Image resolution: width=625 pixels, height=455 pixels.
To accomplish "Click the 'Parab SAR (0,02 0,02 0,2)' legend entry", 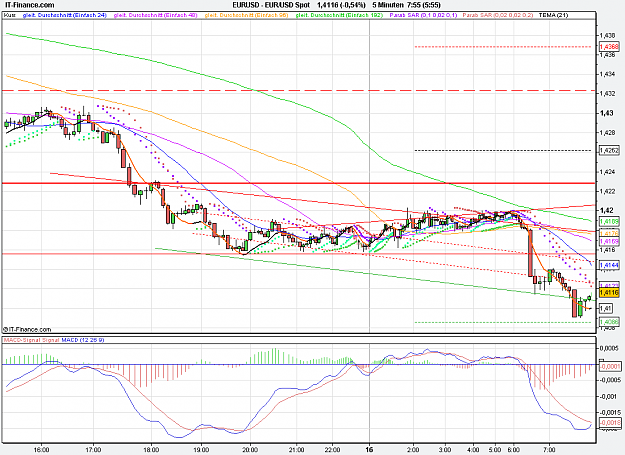I will pyautogui.click(x=497, y=15).
